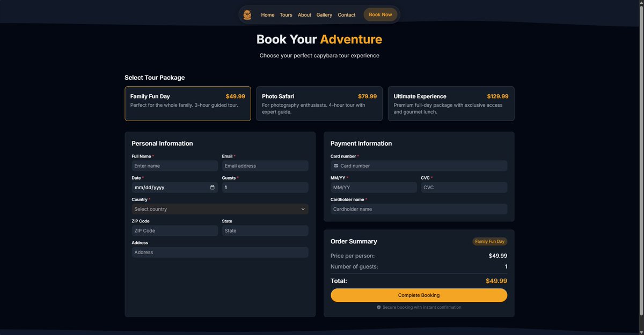Focus the Cardholder name input field
This screenshot has width=644, height=335.
point(419,209)
